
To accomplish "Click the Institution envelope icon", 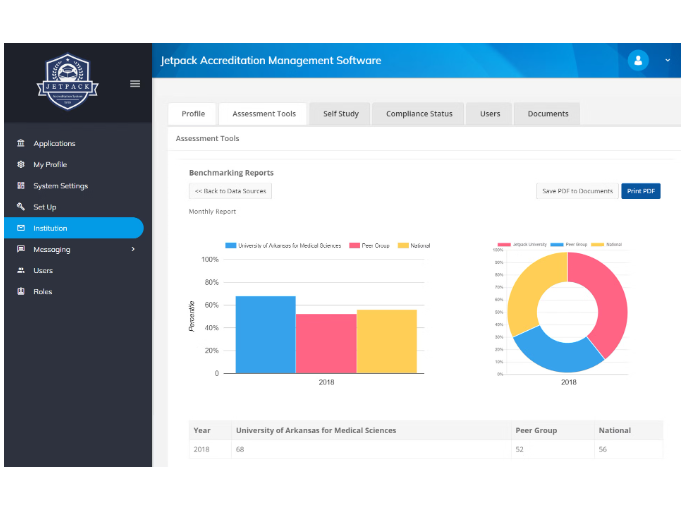I will (21, 228).
